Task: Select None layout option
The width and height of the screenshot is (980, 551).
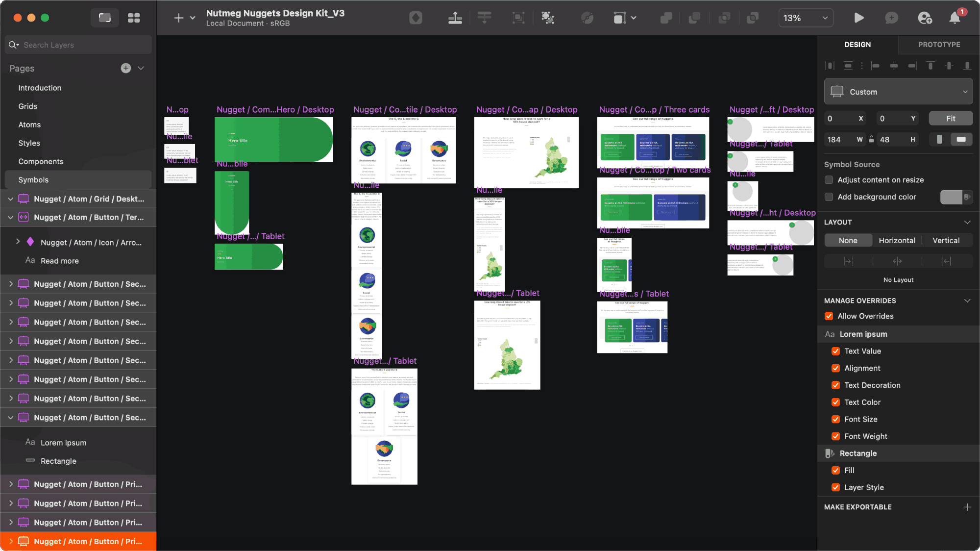Action: 848,240
